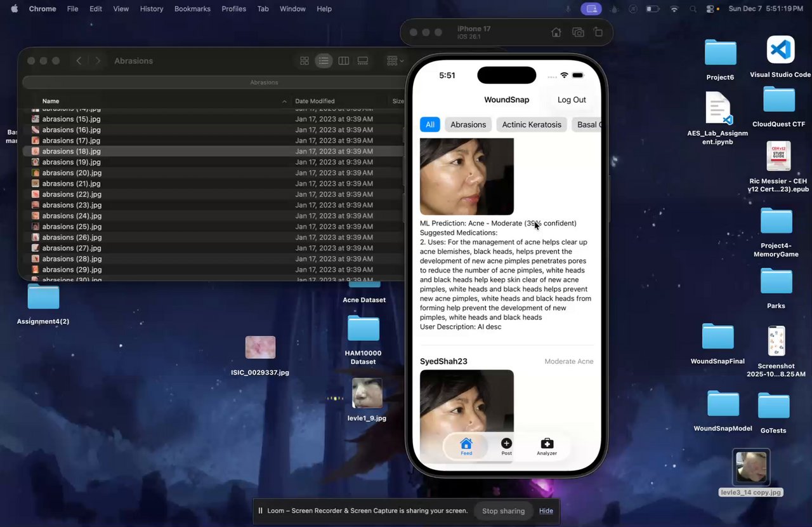The width and height of the screenshot is (812, 527).
Task: Tap Log Out in WoundSnap
Action: tap(572, 100)
